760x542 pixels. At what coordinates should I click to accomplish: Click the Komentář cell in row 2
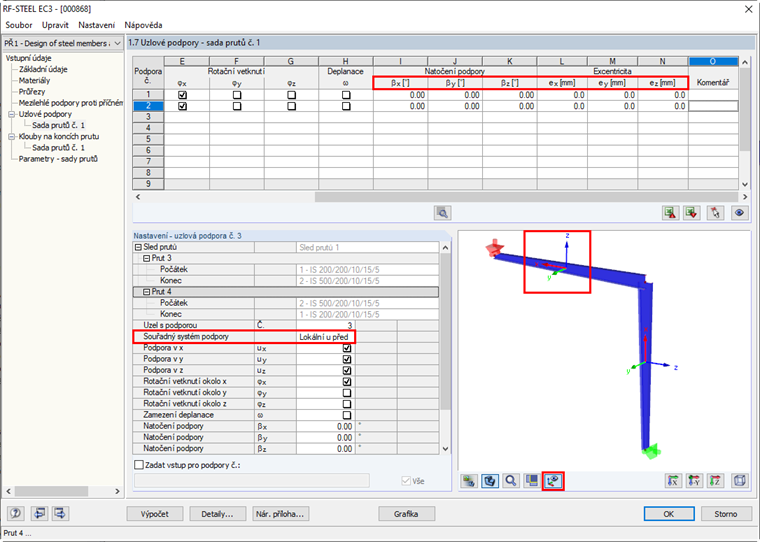[x=713, y=106]
